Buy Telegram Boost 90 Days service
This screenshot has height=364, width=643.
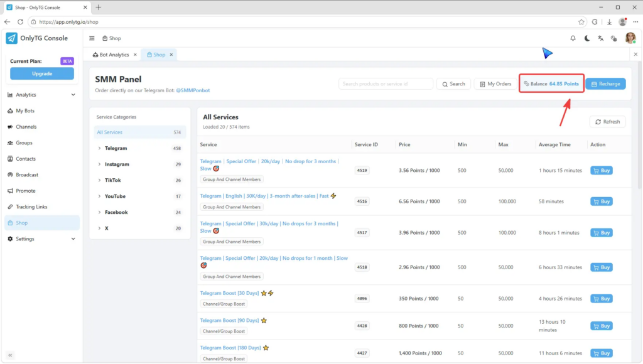click(602, 326)
